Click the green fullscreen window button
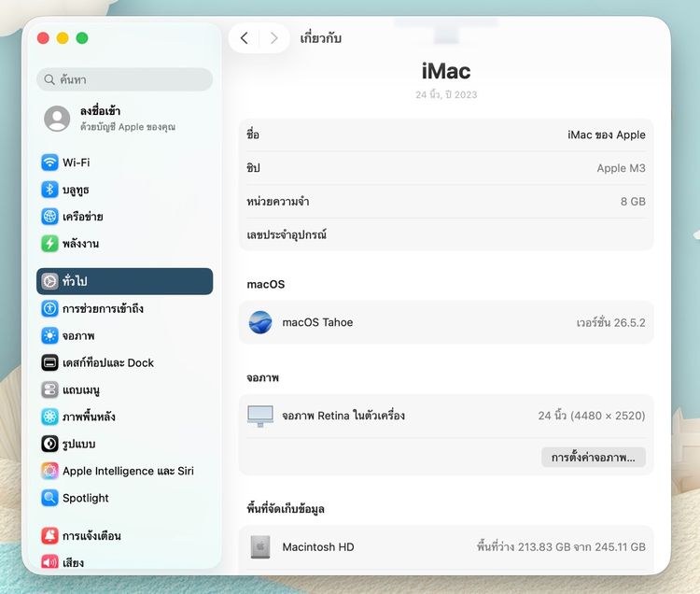700x594 pixels. point(82,38)
